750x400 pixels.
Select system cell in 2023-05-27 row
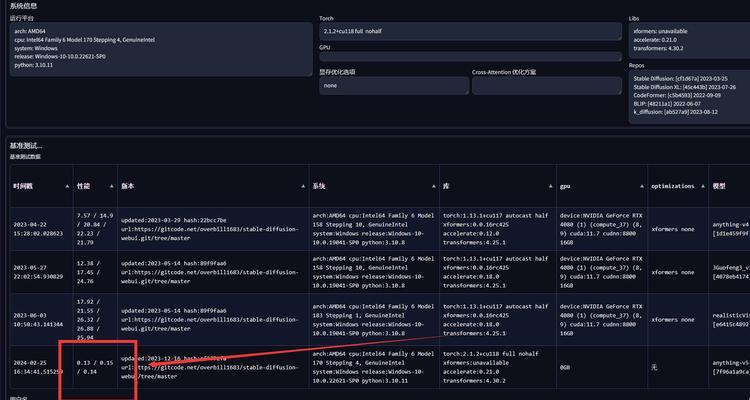click(374, 272)
